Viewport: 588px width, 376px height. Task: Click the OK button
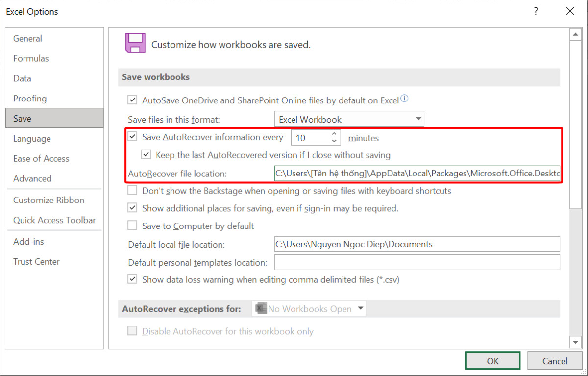(x=493, y=361)
